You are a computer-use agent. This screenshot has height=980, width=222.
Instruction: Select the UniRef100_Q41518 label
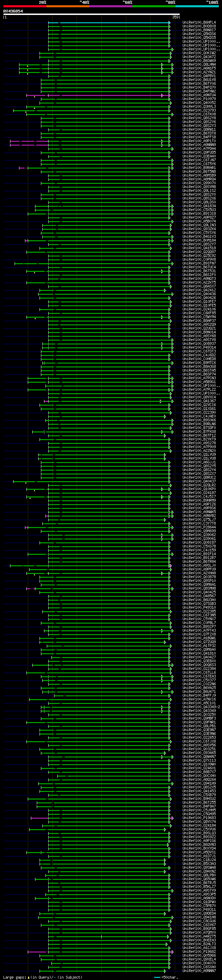[x=199, y=248]
